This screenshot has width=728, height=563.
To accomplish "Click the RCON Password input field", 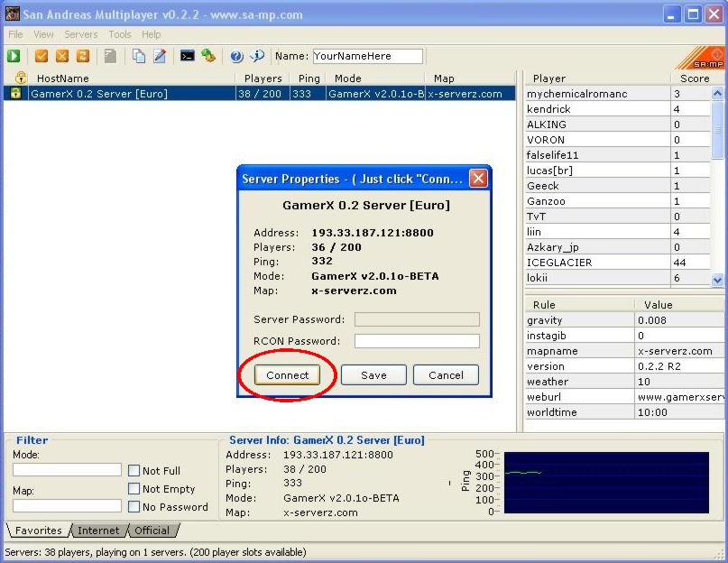I will pos(417,341).
